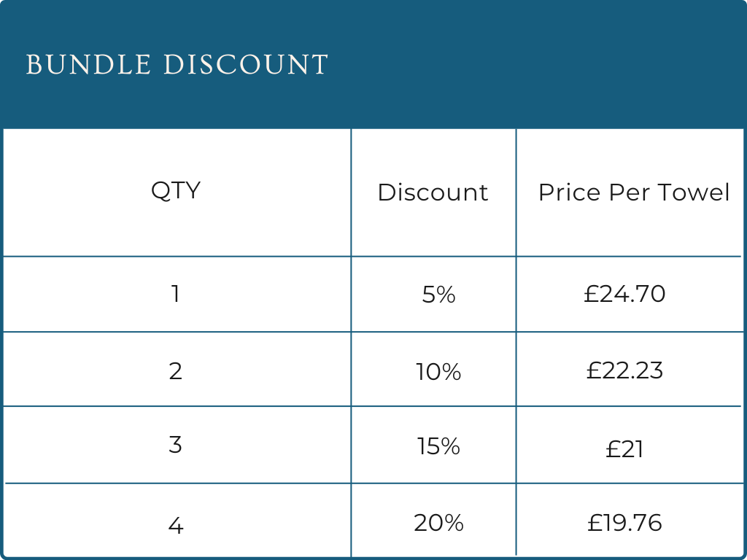Click vertical divider between QTY and Discount headers
Image resolution: width=747 pixels, height=560 pixels.
(351, 192)
